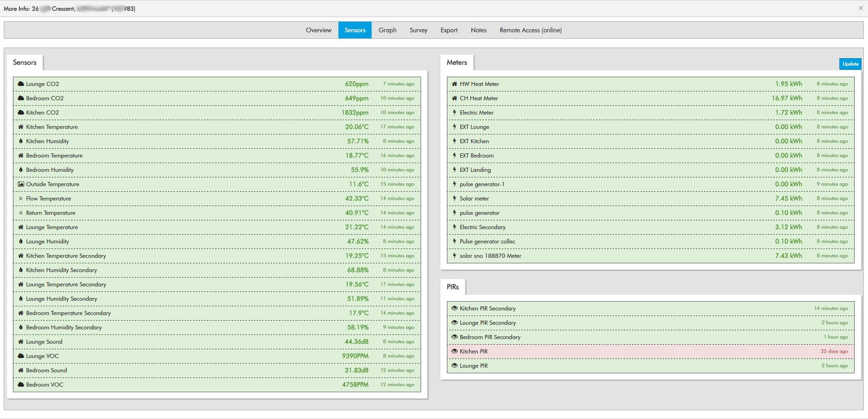The image size is (868, 419).
Task: Click the eye icon on the red Kitchen PIR row
Action: point(454,352)
